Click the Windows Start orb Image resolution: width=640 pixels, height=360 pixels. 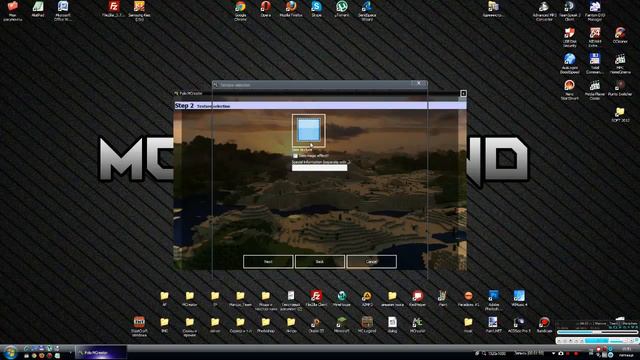[x=10, y=352]
